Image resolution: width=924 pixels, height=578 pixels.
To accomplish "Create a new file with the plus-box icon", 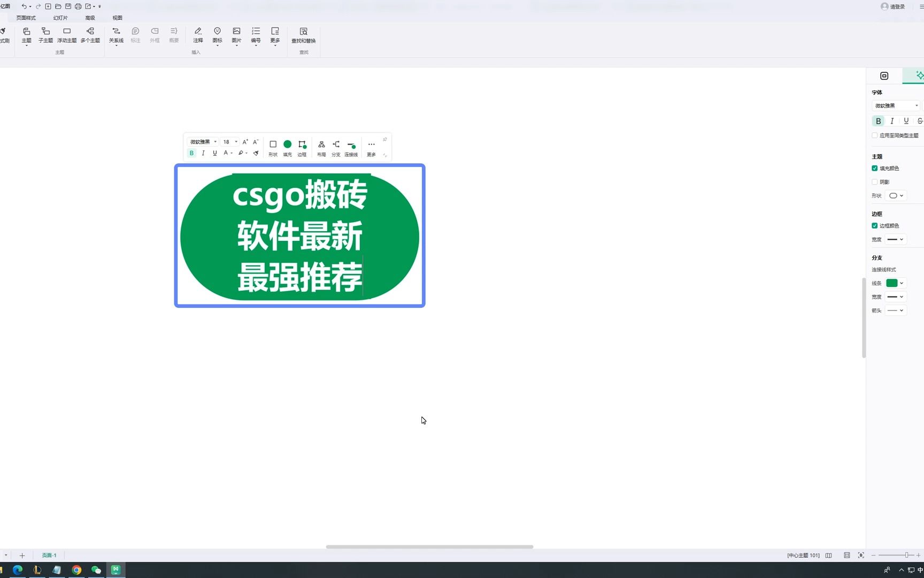I will tap(48, 6).
